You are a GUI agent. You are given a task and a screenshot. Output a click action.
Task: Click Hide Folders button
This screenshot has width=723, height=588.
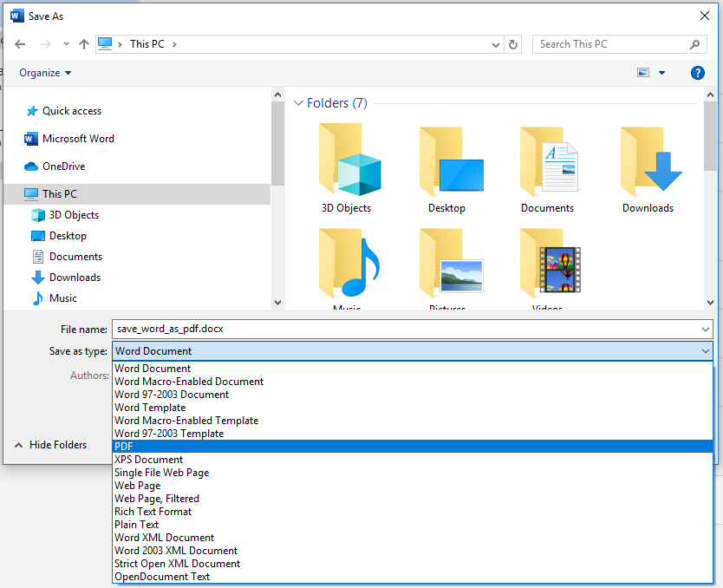pyautogui.click(x=51, y=445)
